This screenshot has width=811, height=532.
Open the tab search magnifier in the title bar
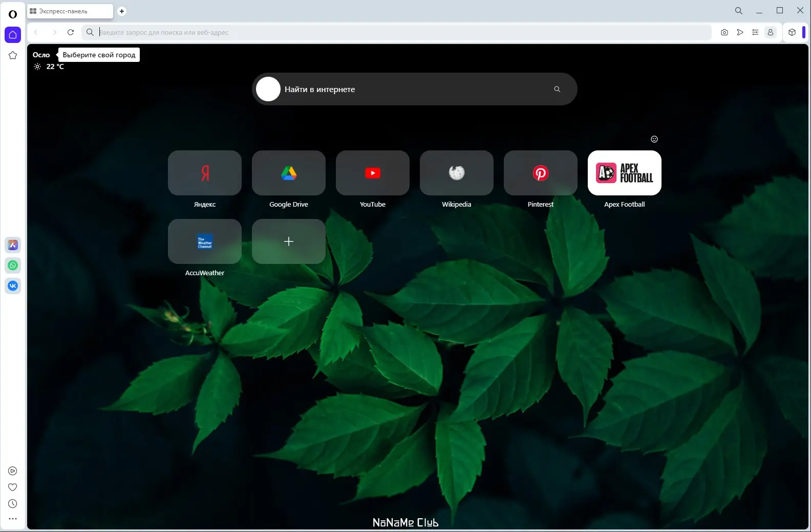click(739, 11)
